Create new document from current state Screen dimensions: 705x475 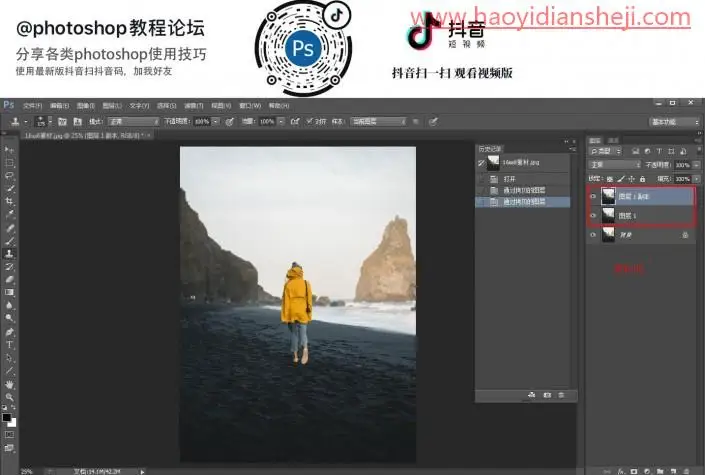[x=531, y=395]
